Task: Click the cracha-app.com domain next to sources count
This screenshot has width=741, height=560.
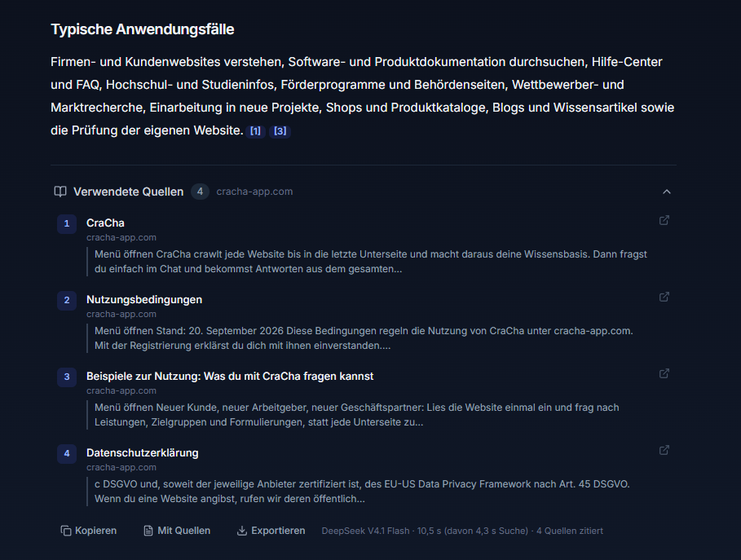Action: 254,192
